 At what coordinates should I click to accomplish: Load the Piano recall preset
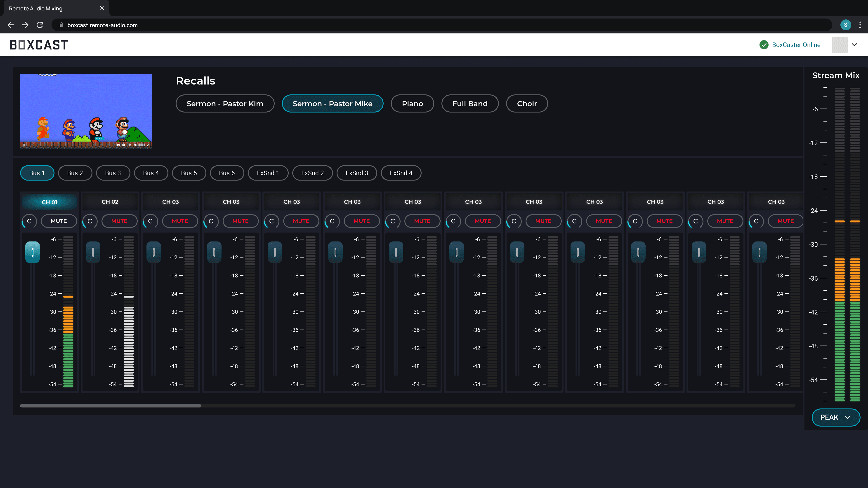pos(412,104)
